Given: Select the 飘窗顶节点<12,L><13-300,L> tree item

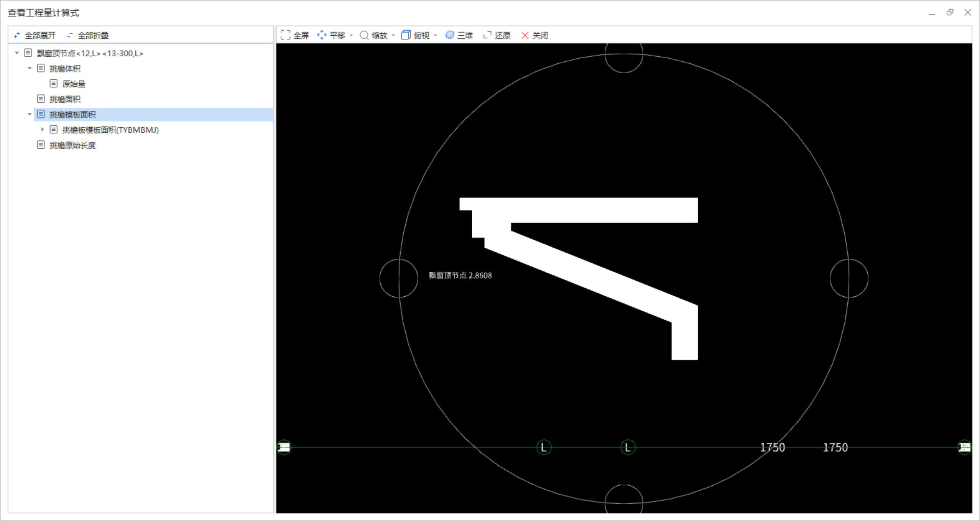Looking at the screenshot, I should 90,53.
